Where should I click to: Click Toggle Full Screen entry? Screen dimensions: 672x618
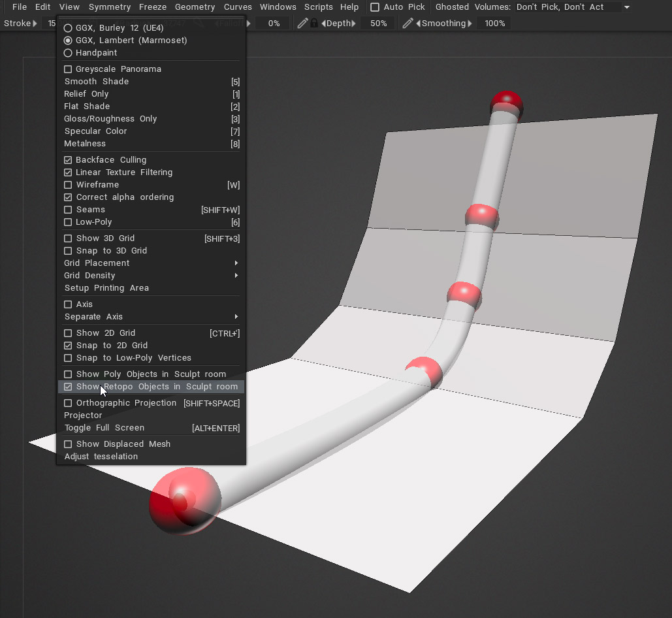pyautogui.click(x=104, y=428)
